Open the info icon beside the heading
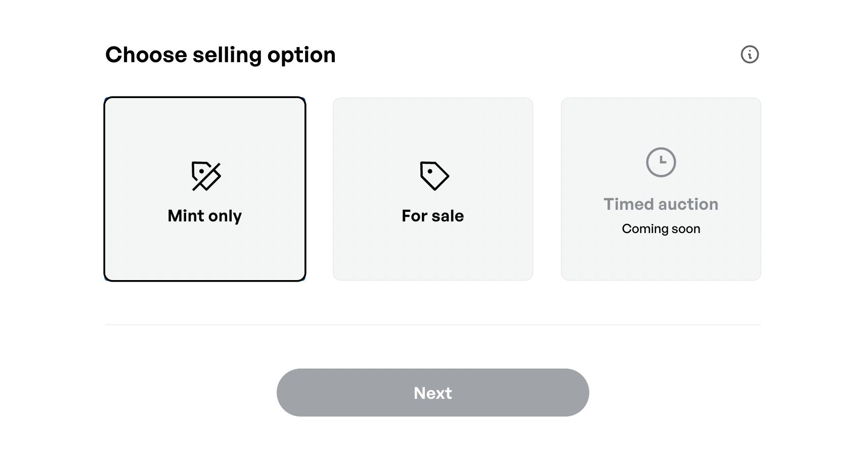The image size is (868, 457). (750, 55)
